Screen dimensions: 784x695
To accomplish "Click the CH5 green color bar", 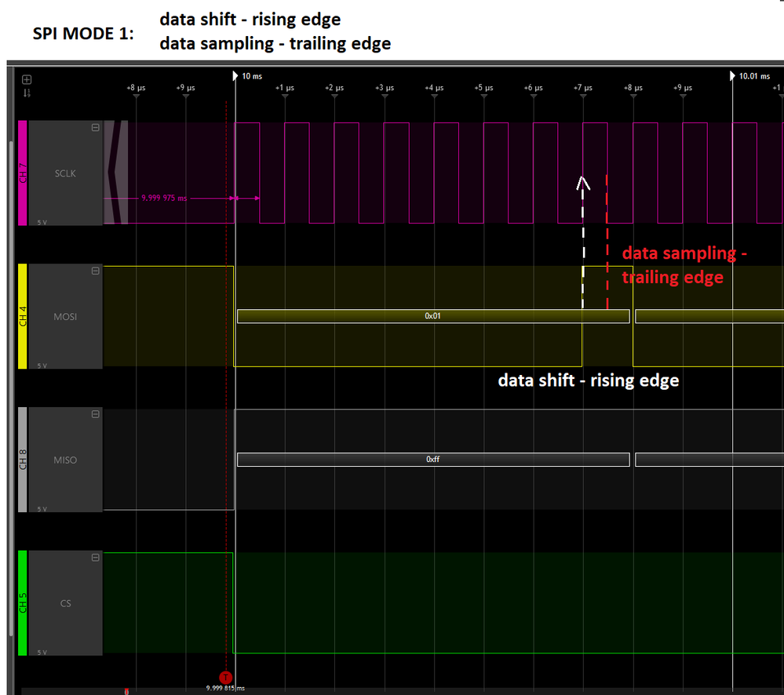I will [x=22, y=602].
